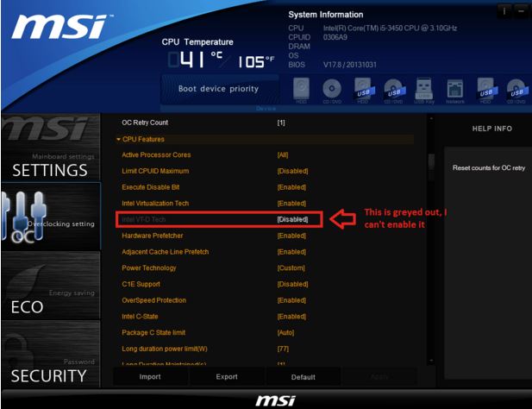This screenshot has width=532, height=409.
Task: Select USB HDD icon right after Network icon
Action: [485, 91]
